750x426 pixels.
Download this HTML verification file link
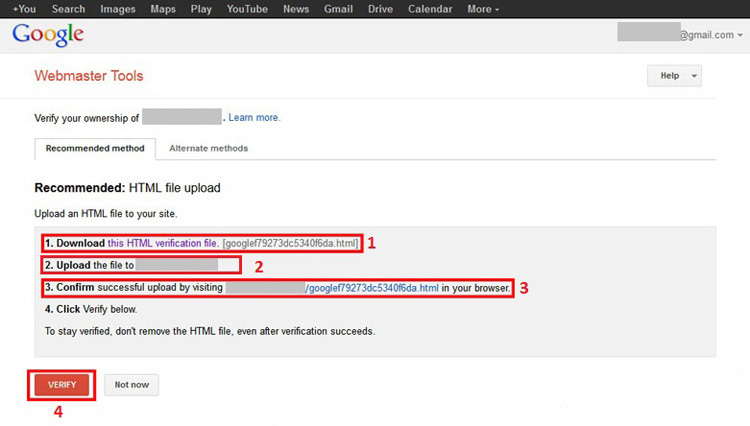163,243
